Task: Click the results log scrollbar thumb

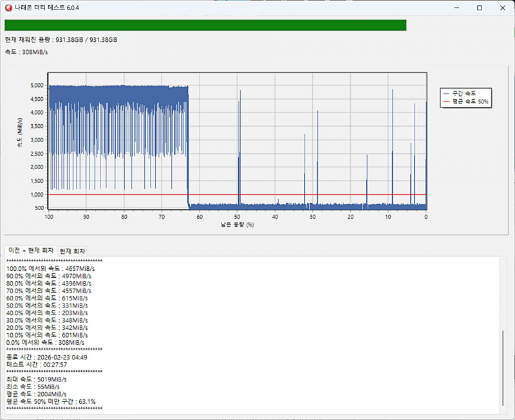Action: point(503,369)
